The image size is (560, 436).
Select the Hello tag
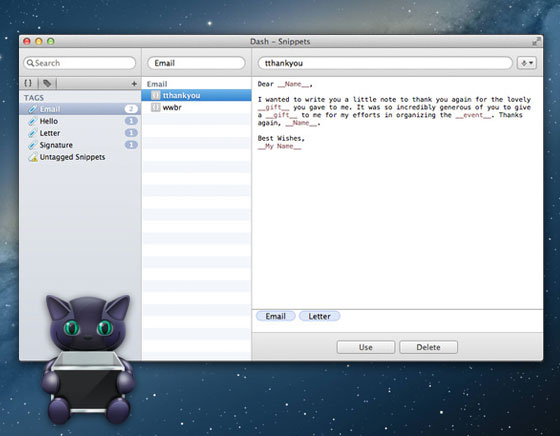tap(80, 121)
